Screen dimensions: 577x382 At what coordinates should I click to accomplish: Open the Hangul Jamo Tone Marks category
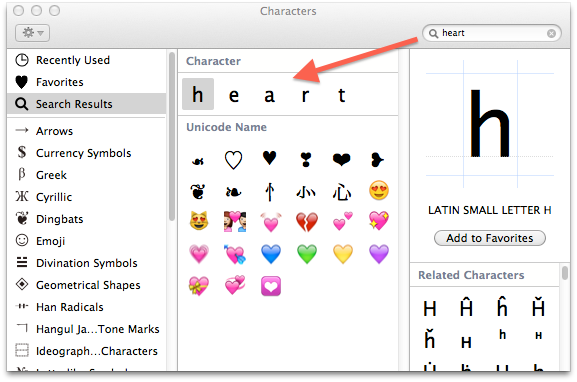pos(87,329)
